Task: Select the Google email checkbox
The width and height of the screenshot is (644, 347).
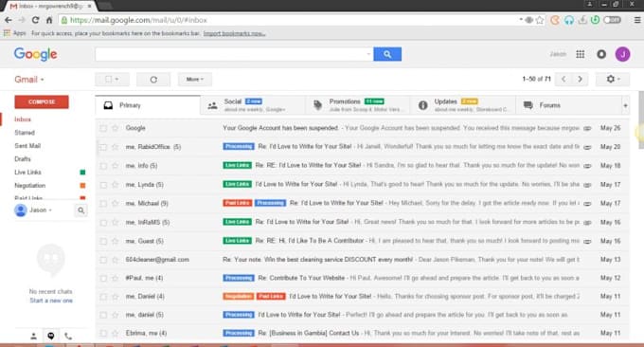Action: (x=103, y=128)
